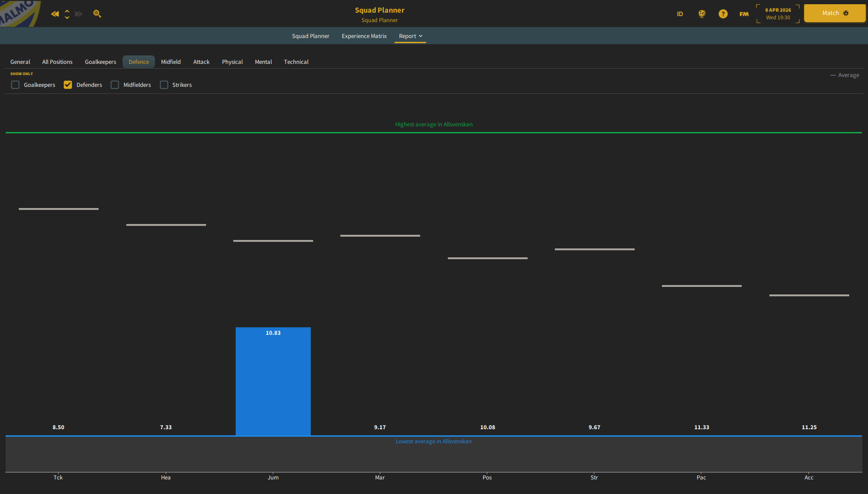Open the search magnifier icon
Screen dimensions: 868x494
(97, 14)
